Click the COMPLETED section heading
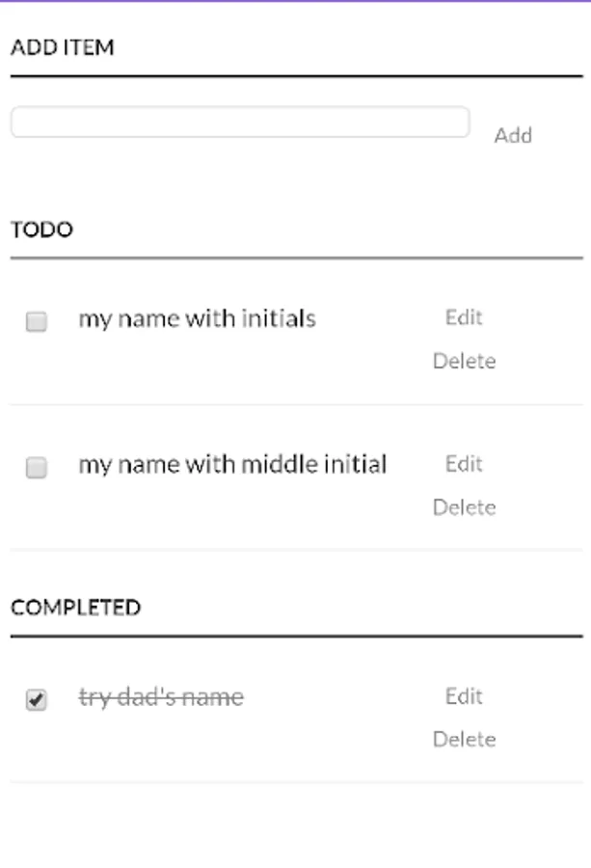The width and height of the screenshot is (591, 868). (75, 608)
